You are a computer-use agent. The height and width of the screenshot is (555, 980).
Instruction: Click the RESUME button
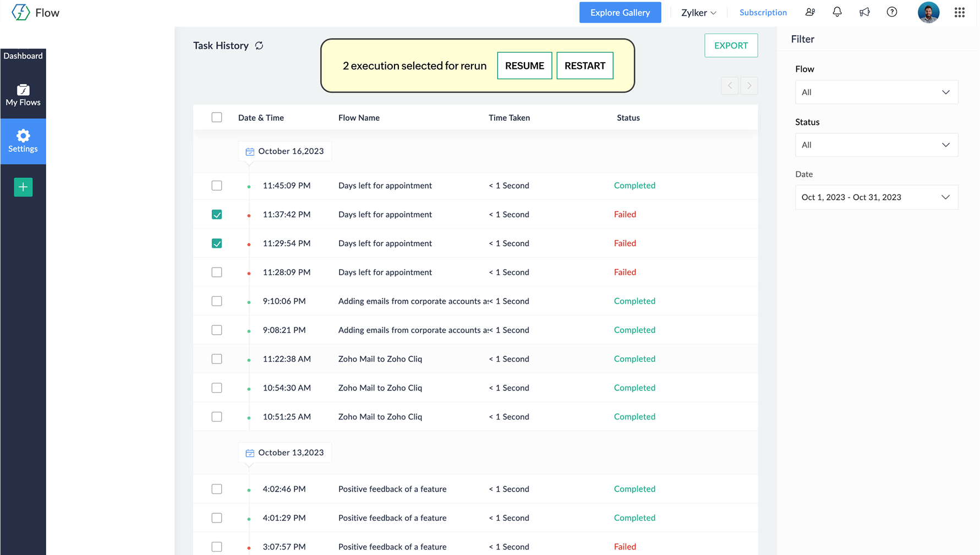[524, 66]
